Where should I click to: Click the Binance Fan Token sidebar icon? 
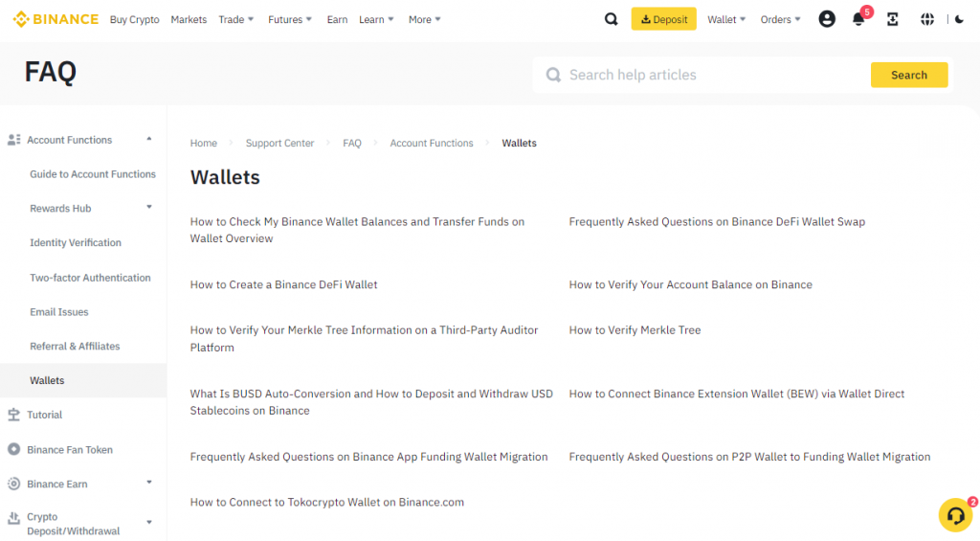pyautogui.click(x=13, y=449)
